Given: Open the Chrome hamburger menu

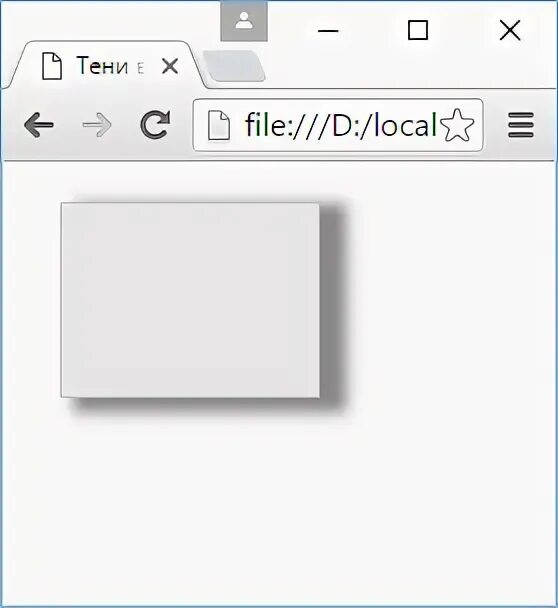Looking at the screenshot, I should [521, 125].
